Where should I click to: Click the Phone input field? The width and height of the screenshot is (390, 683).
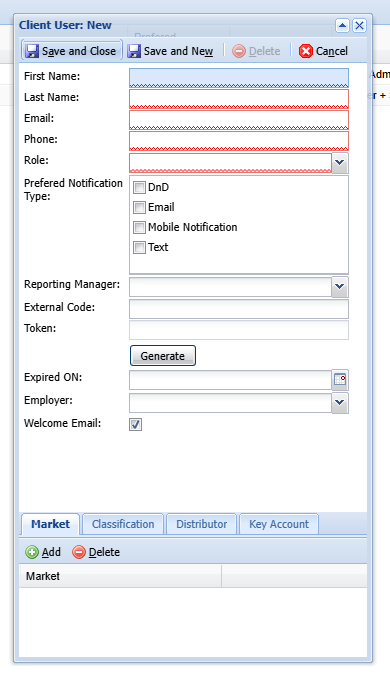point(239,140)
